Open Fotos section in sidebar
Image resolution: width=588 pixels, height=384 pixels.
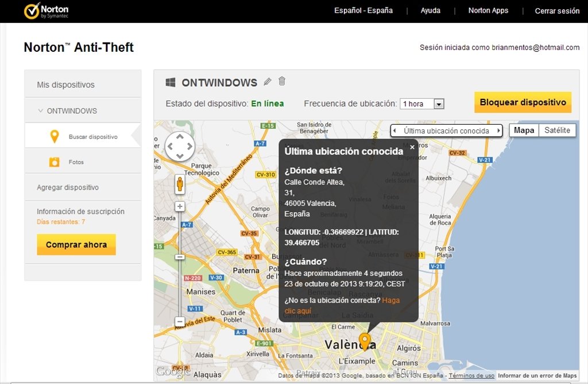click(x=83, y=162)
